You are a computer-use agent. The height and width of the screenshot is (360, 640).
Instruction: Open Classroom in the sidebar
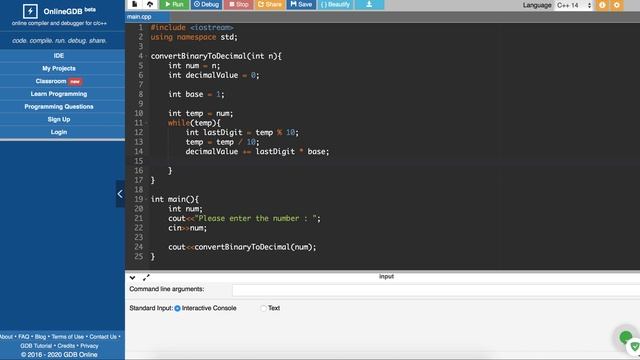59,81
